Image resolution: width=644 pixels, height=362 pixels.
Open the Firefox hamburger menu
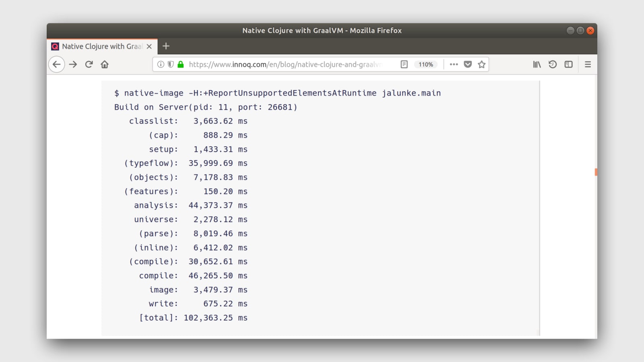588,64
